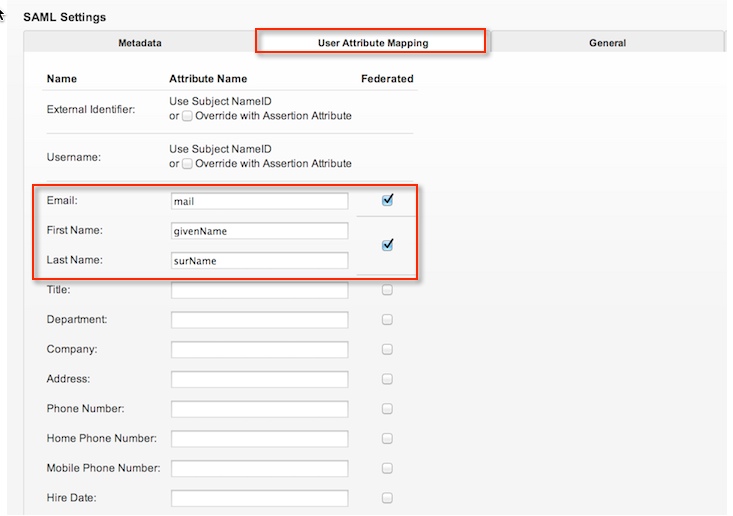The height and width of the screenshot is (516, 733).
Task: Check Username override with assertion attribute
Action: [188, 164]
